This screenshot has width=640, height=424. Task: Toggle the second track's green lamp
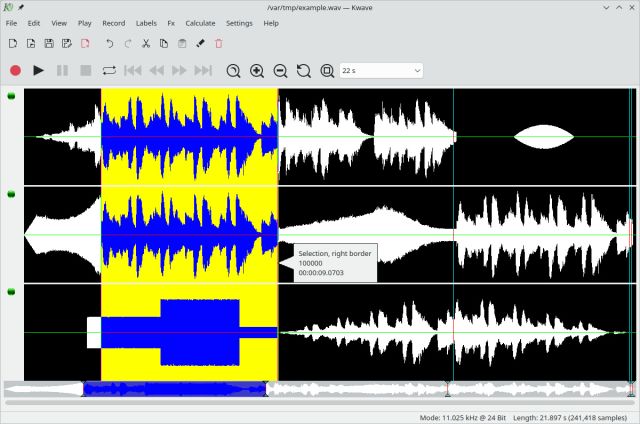coord(11,194)
